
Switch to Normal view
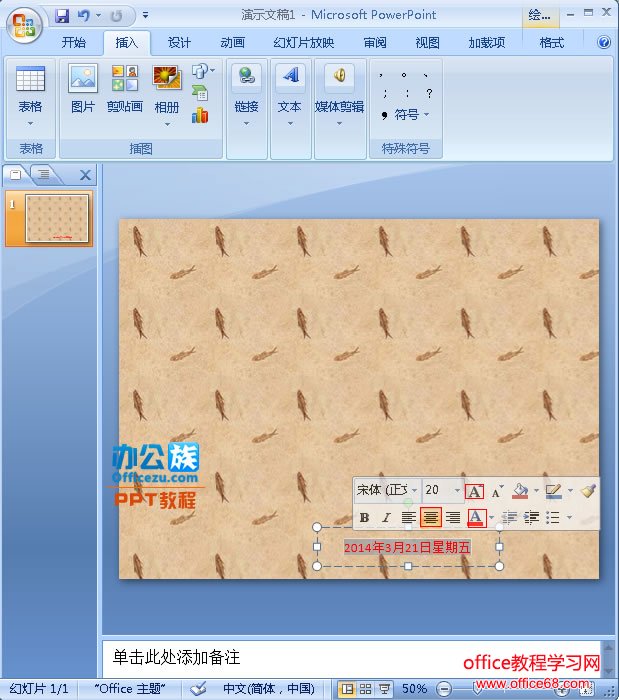click(x=347, y=689)
